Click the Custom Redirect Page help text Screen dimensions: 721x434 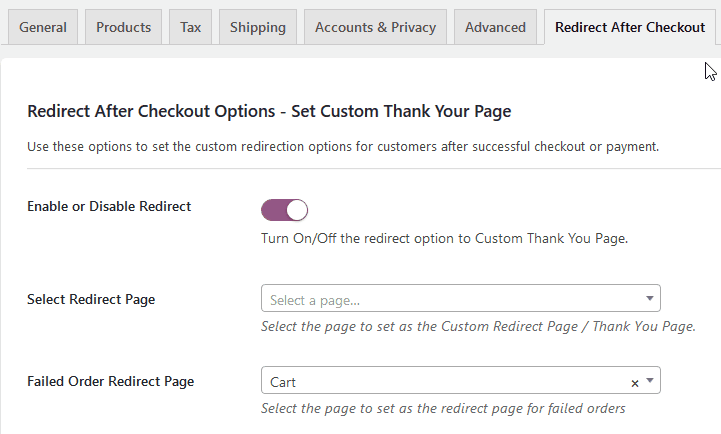(x=478, y=326)
